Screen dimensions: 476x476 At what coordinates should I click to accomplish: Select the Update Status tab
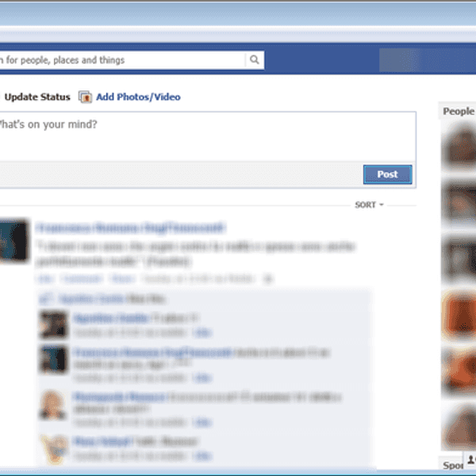37,97
